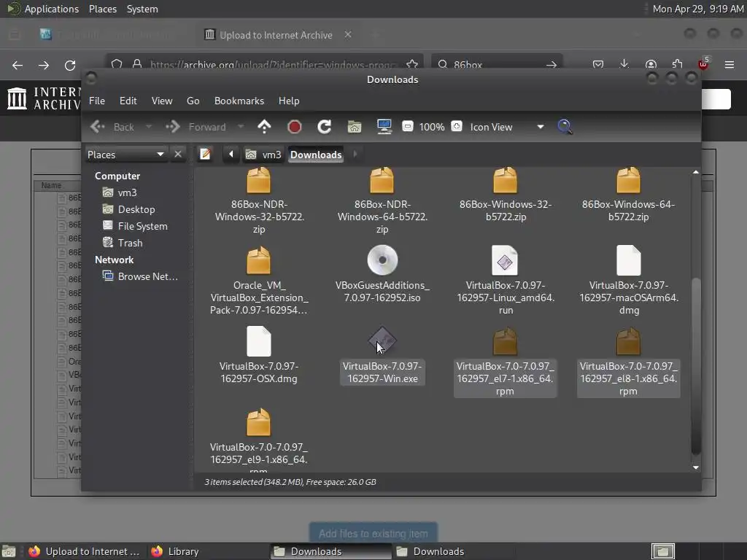Select Browse Network in the sidebar

coord(141,276)
